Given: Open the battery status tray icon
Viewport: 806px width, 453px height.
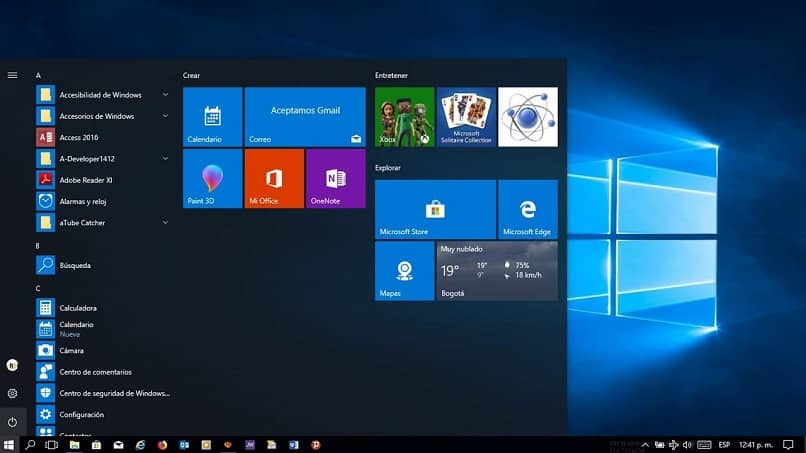Looking at the screenshot, I should pyautogui.click(x=660, y=445).
